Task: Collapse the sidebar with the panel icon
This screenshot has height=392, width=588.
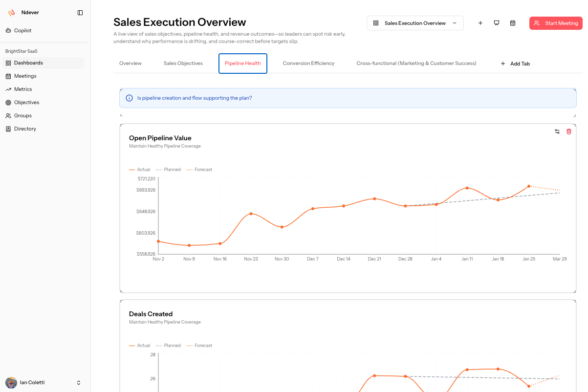Action: 80,13
